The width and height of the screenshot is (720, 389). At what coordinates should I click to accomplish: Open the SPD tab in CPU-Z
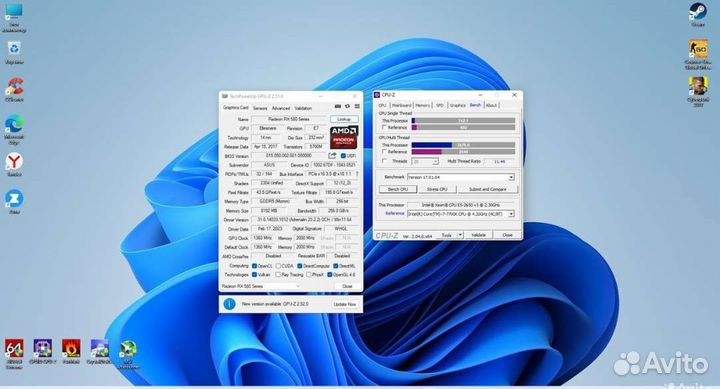pos(440,105)
